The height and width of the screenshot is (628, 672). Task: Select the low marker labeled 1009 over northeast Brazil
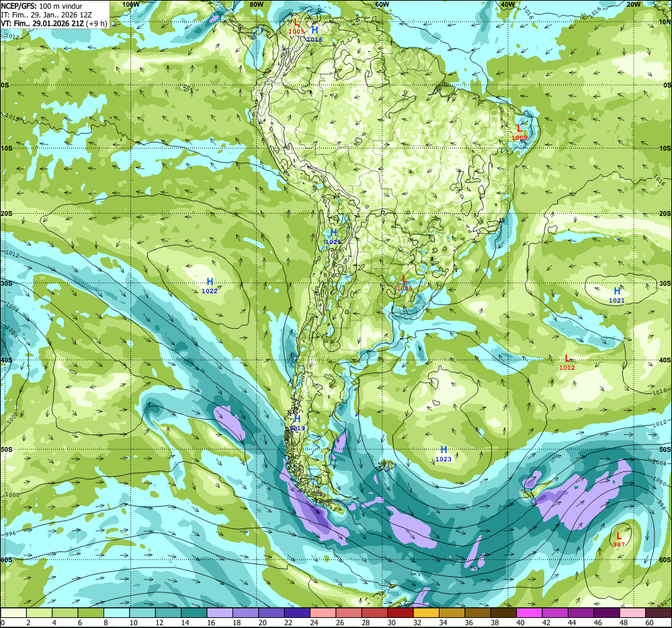[519, 132]
